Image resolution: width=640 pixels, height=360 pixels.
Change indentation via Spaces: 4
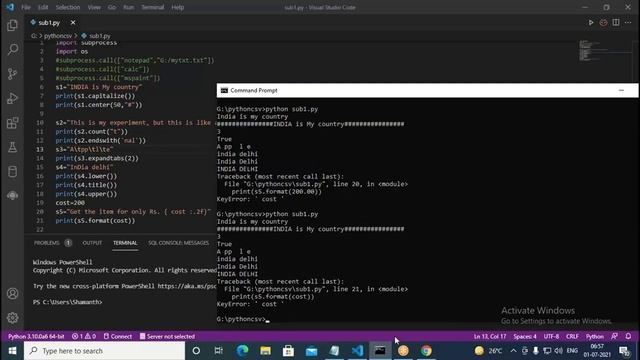[525, 336]
